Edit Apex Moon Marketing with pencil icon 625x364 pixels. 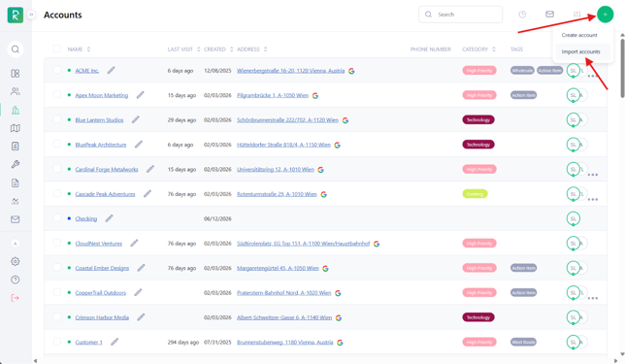[x=141, y=95]
